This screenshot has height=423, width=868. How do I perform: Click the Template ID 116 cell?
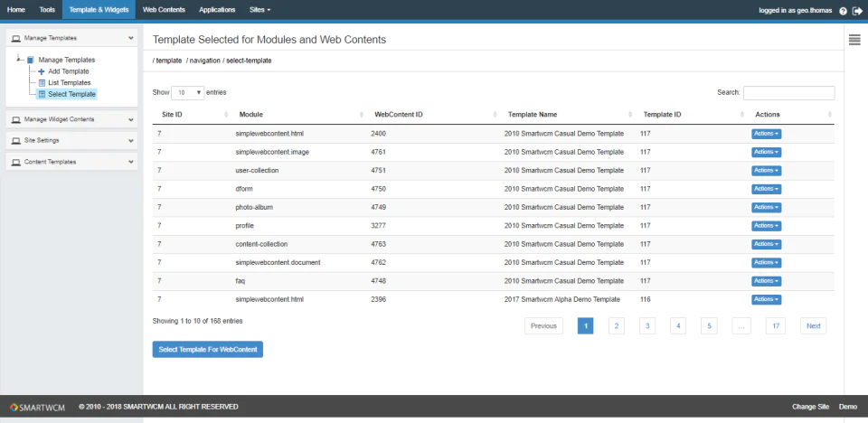pyautogui.click(x=645, y=299)
